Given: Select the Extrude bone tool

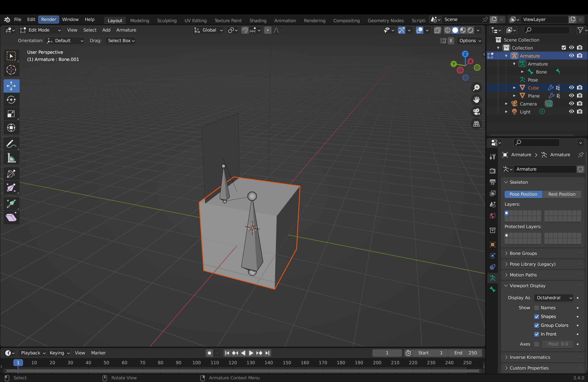Looking at the screenshot, I should click(x=11, y=204).
